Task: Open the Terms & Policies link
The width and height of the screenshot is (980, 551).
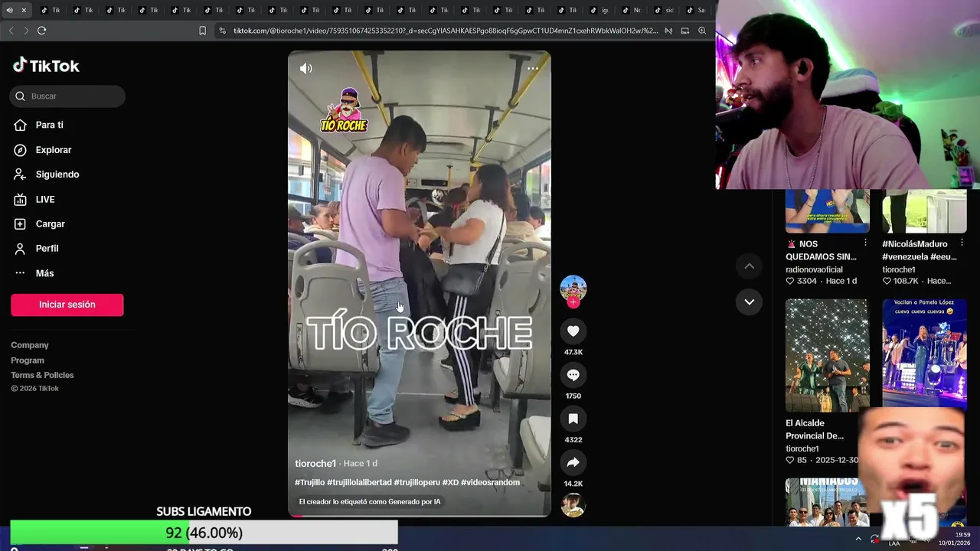Action: tap(42, 375)
